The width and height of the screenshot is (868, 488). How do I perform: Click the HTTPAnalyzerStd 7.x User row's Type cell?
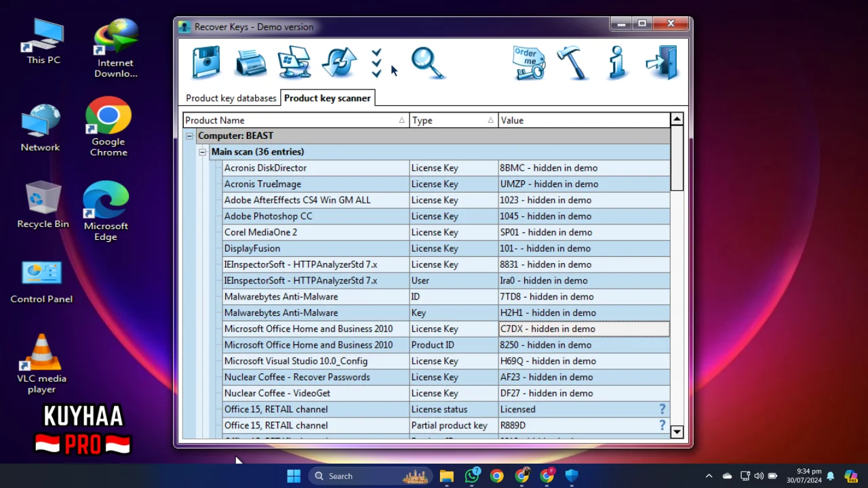[454, 281]
